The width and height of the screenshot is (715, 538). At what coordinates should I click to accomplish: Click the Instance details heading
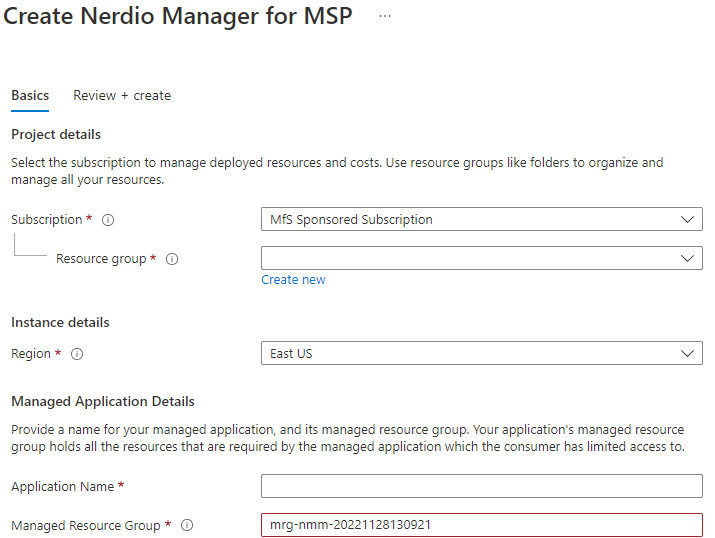60,322
